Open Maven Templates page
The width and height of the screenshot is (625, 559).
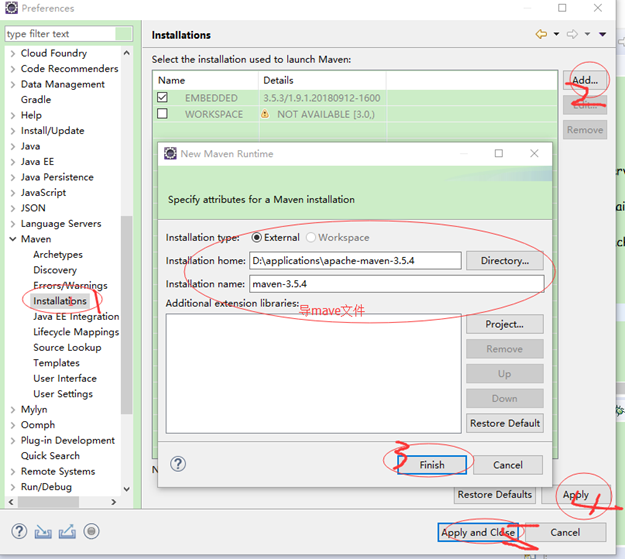point(56,363)
